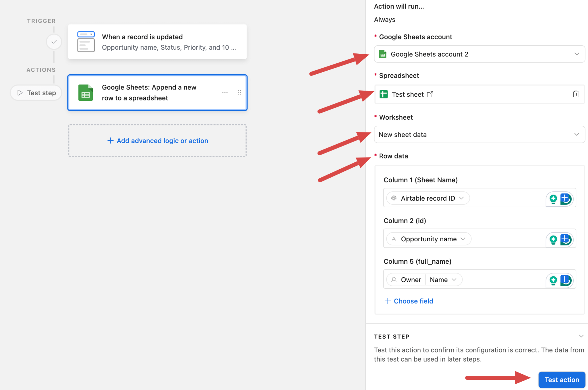This screenshot has height=390, width=588.
Task: Click the lightbulb icon for Column 5 full_name
Action: [x=553, y=280]
